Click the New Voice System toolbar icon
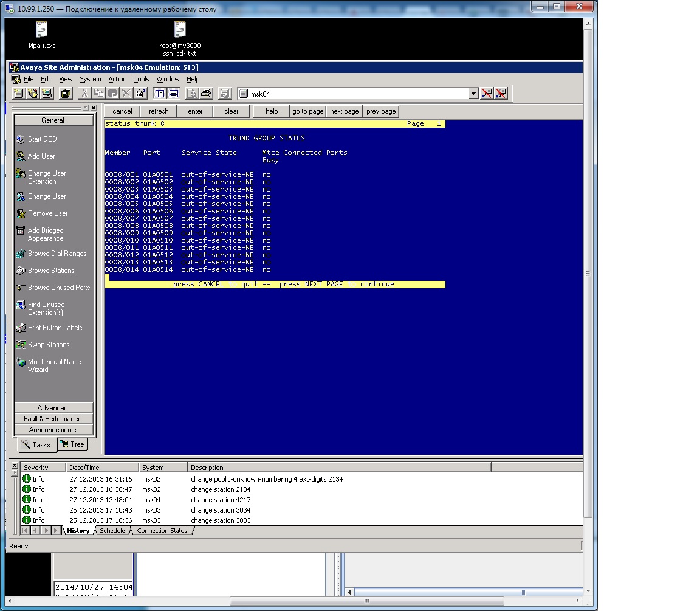The width and height of the screenshot is (700, 611). pos(19,94)
